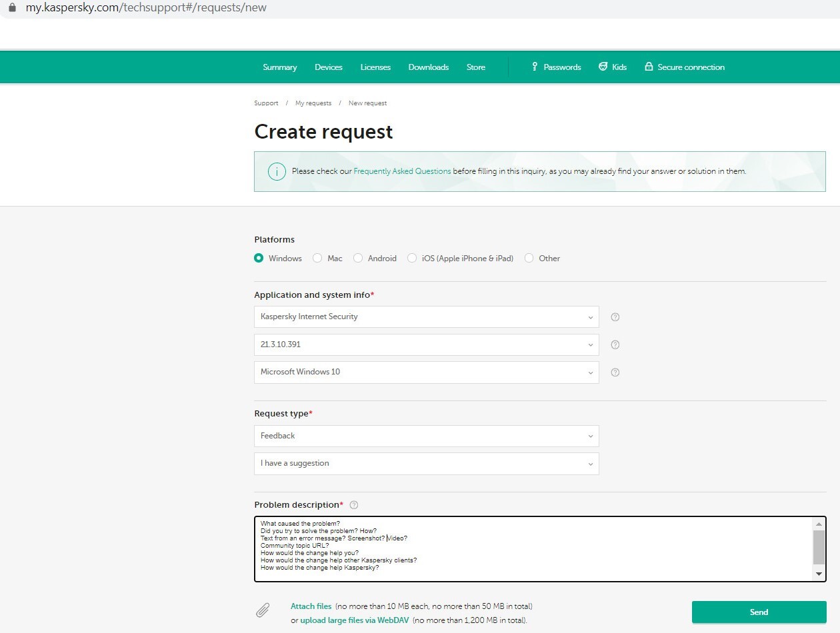Screen dimensions: 840x633
Task: Open the Passwords section with key icon
Action: [x=555, y=67]
